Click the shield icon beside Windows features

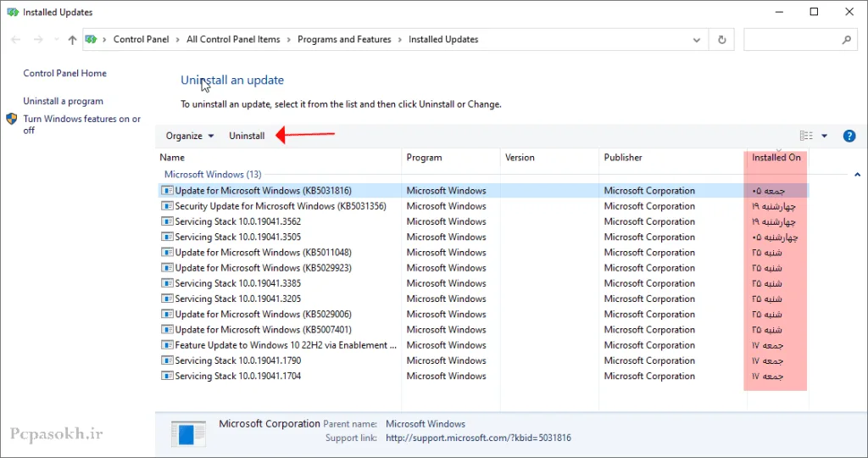[x=12, y=119]
